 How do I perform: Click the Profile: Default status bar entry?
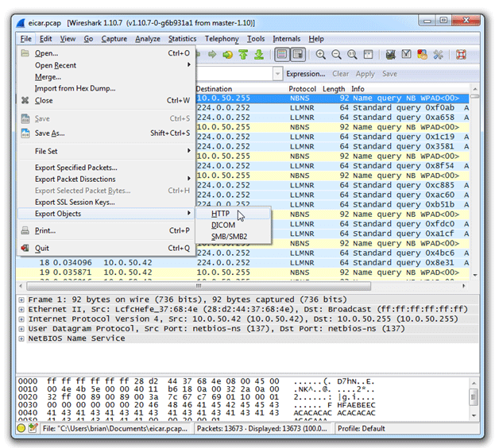[362, 428]
